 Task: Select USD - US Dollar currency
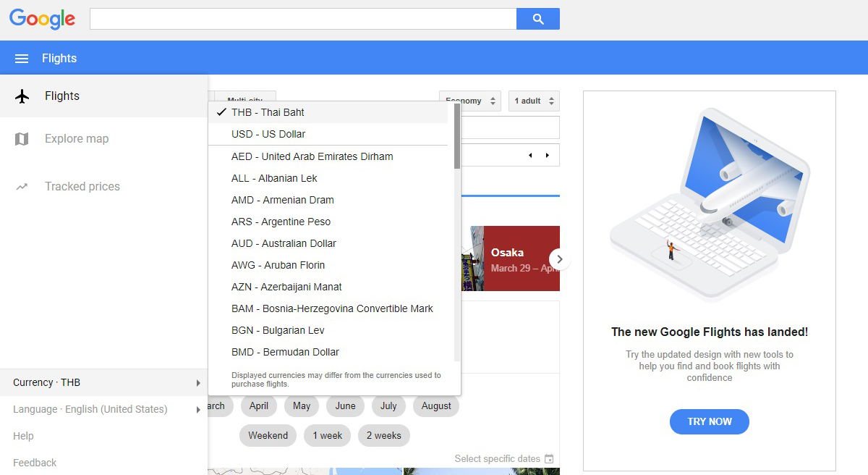pos(328,134)
